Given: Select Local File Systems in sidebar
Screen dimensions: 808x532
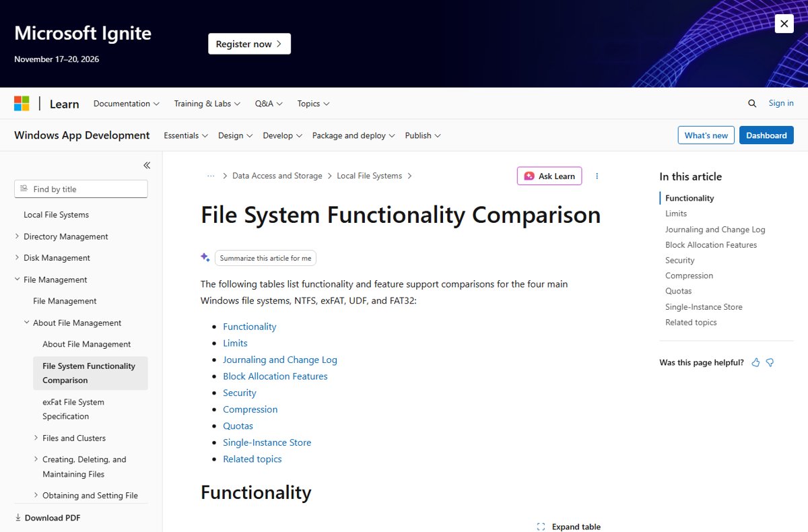Looking at the screenshot, I should 56,215.
